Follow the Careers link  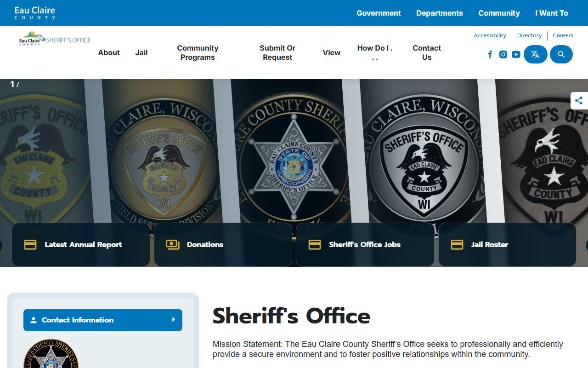pyautogui.click(x=563, y=35)
